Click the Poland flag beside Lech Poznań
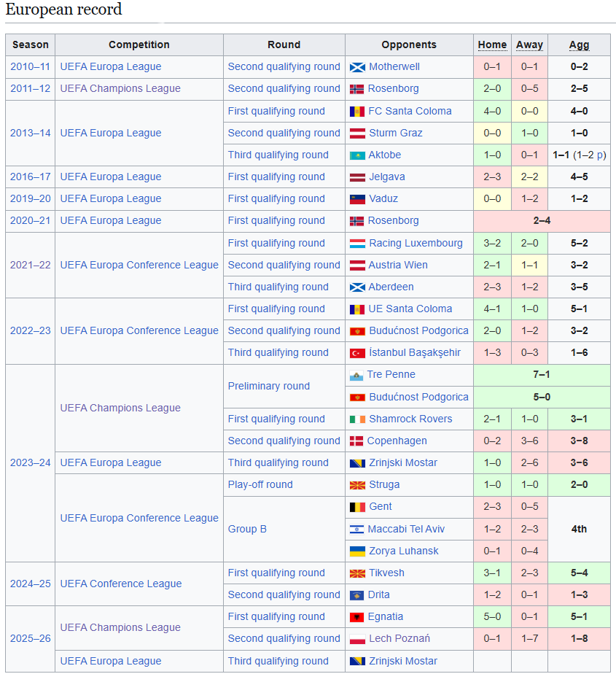The width and height of the screenshot is (616, 682). (x=357, y=640)
